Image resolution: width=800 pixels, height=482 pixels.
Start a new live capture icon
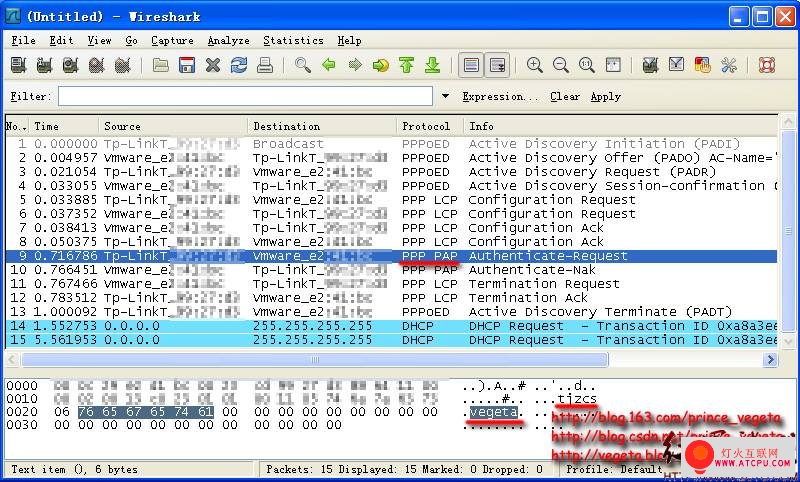[70, 65]
